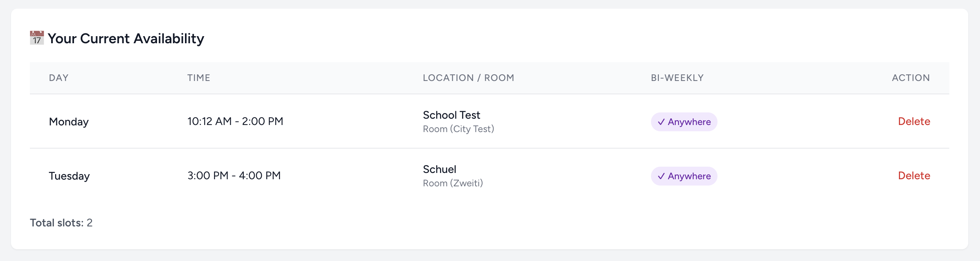The image size is (980, 261).
Task: Click the Anywhere checkmark badge for Monday
Action: [684, 122]
